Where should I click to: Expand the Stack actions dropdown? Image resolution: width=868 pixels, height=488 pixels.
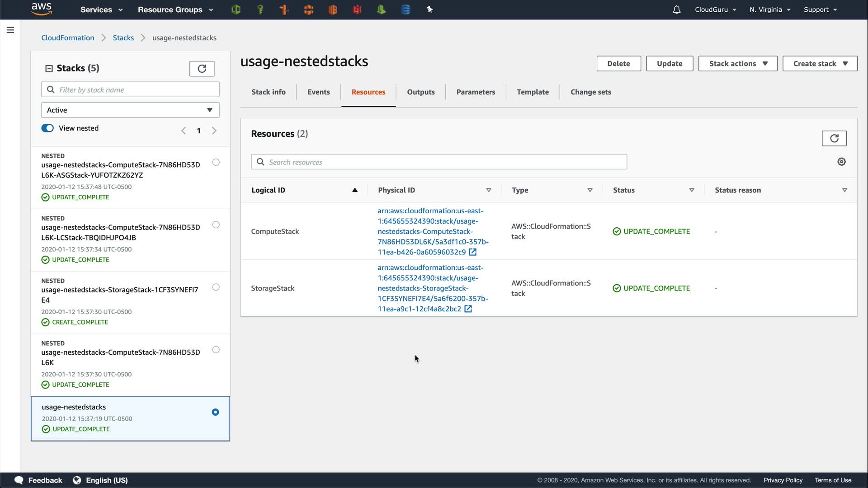[x=737, y=64]
